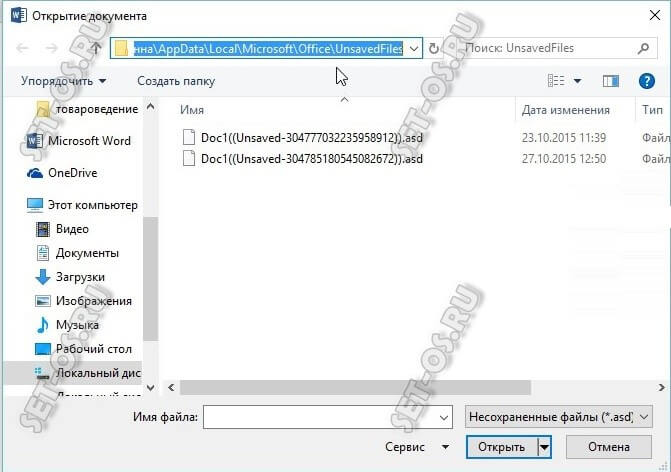Select Этот компьютер in the sidebar

click(x=82, y=205)
